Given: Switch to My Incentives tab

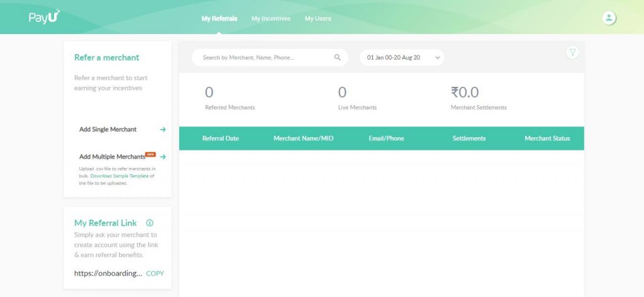Looking at the screenshot, I should tap(271, 18).
